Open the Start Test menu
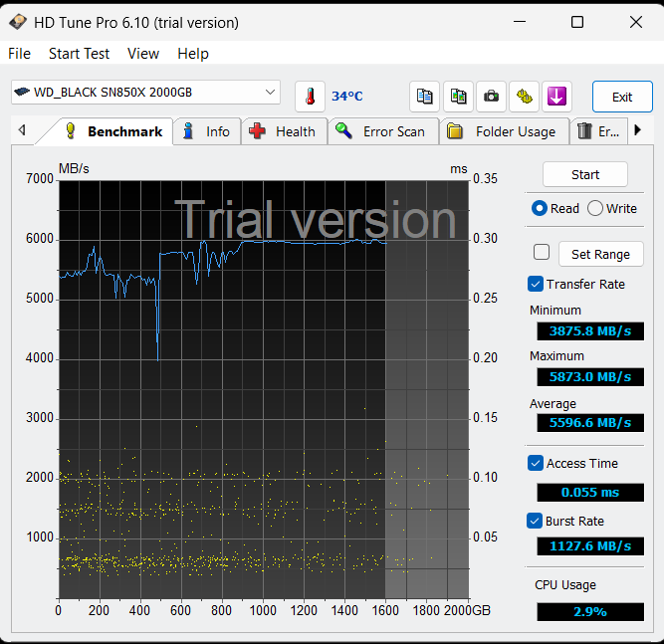664x644 pixels. click(x=80, y=54)
